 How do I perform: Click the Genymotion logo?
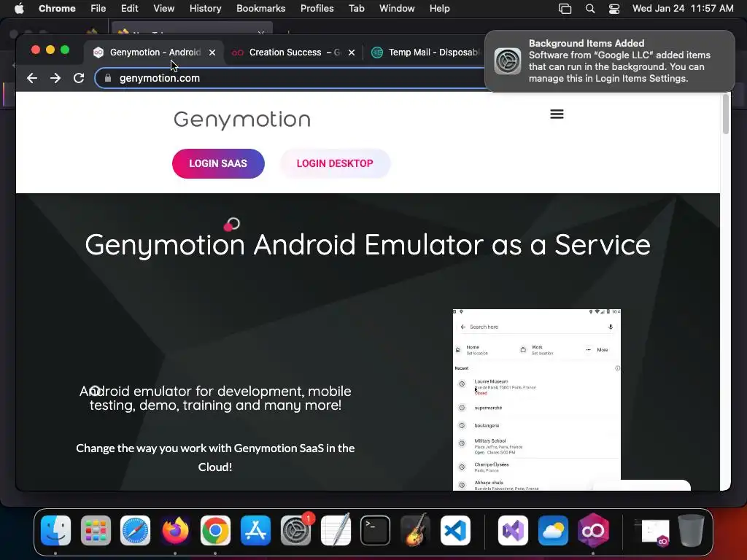coord(242,120)
